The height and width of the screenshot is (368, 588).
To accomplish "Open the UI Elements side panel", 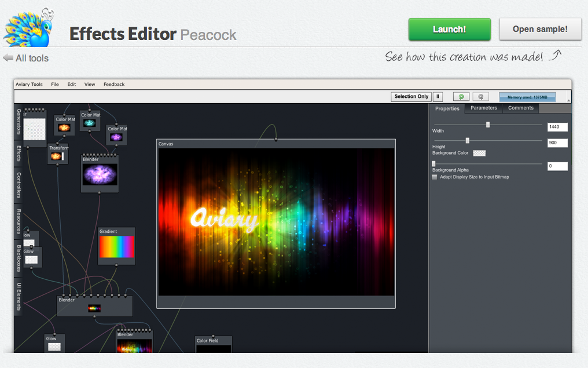I will pos(19,296).
